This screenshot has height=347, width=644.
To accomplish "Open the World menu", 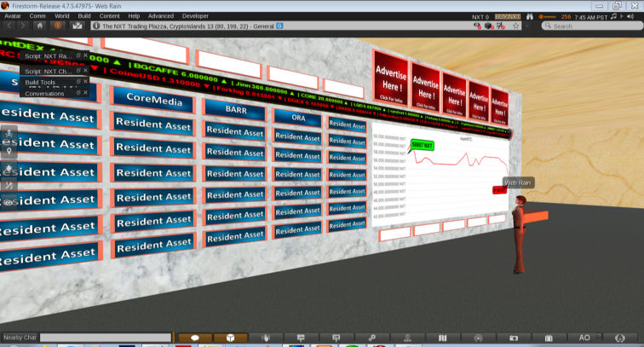I will 62,16.
